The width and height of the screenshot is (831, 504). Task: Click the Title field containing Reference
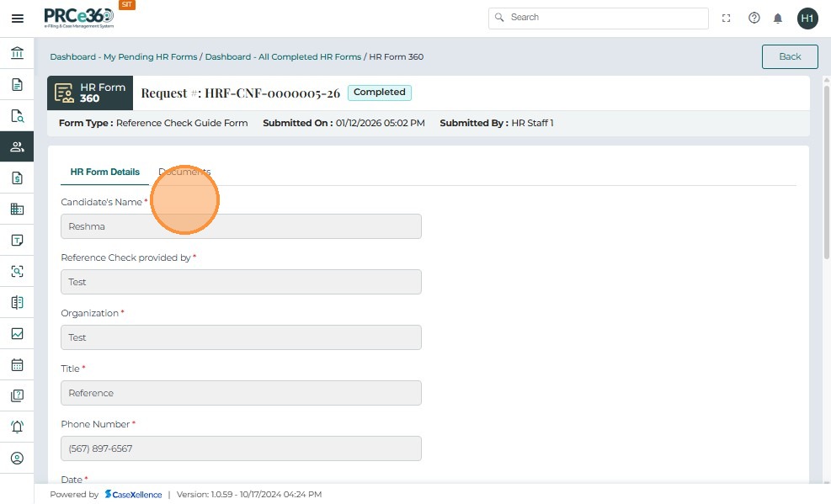(x=241, y=393)
